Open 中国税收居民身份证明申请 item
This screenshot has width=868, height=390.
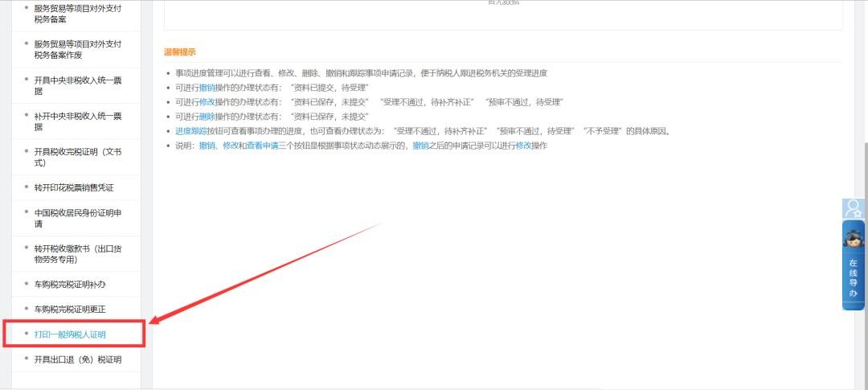tap(77, 218)
